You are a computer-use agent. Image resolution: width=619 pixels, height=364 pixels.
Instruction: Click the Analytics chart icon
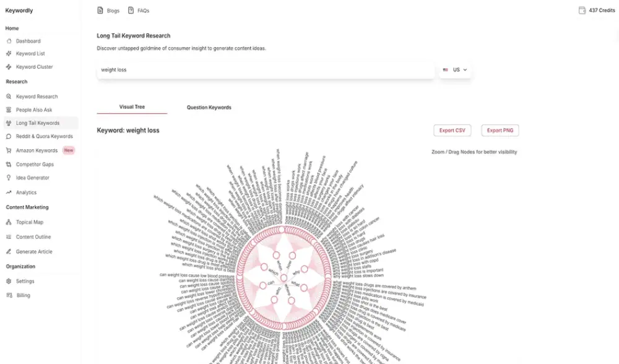[x=9, y=193]
